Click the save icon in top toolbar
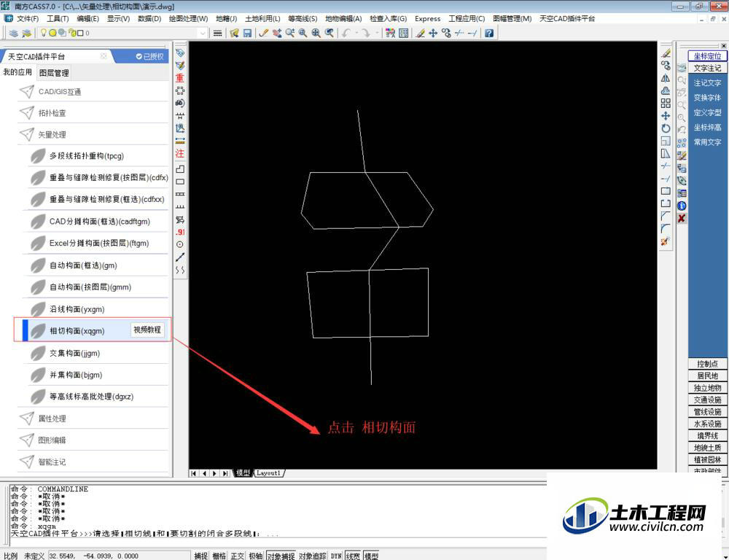Image resolution: width=729 pixels, height=560 pixels. 247,33
